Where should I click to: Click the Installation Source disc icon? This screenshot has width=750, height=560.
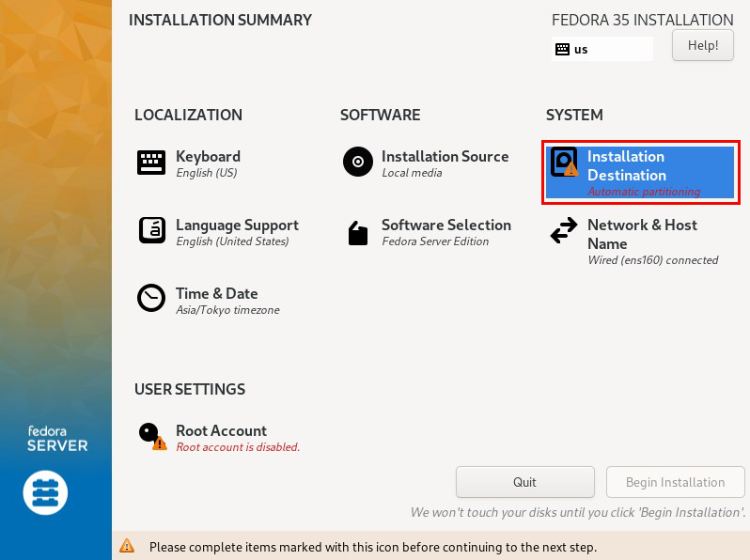coord(358,162)
